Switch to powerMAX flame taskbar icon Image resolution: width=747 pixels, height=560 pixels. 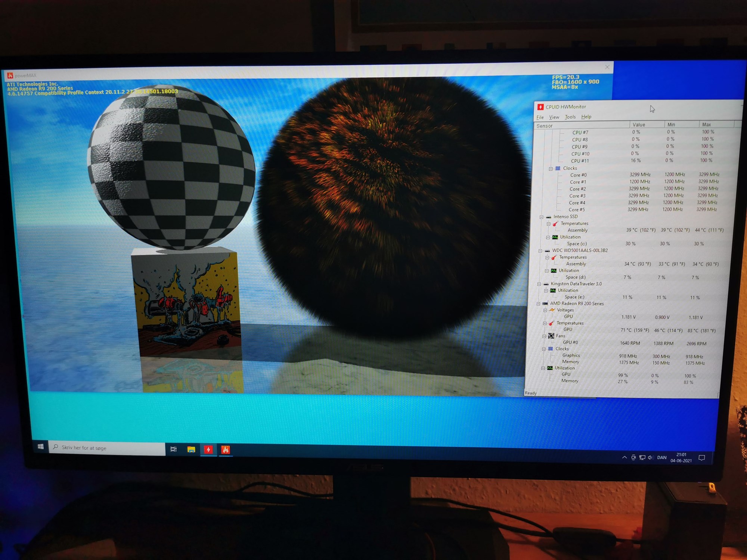click(x=226, y=450)
